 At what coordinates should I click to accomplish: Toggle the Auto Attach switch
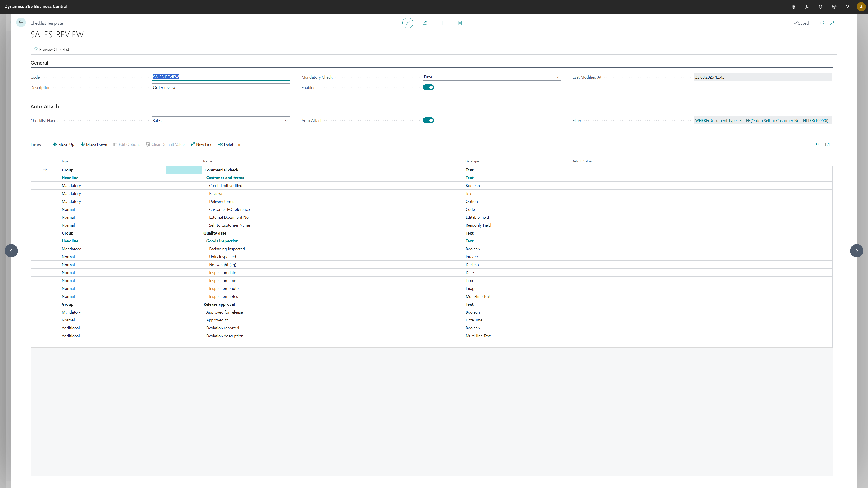(428, 121)
